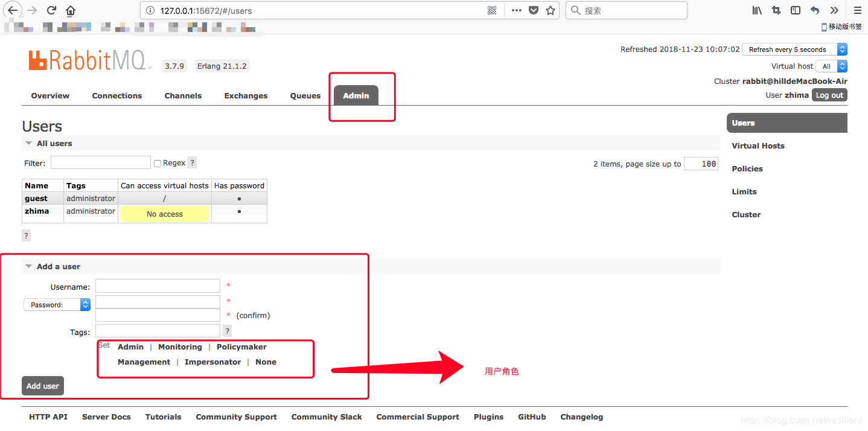
Task: Switch to the Channels tab
Action: tap(183, 95)
